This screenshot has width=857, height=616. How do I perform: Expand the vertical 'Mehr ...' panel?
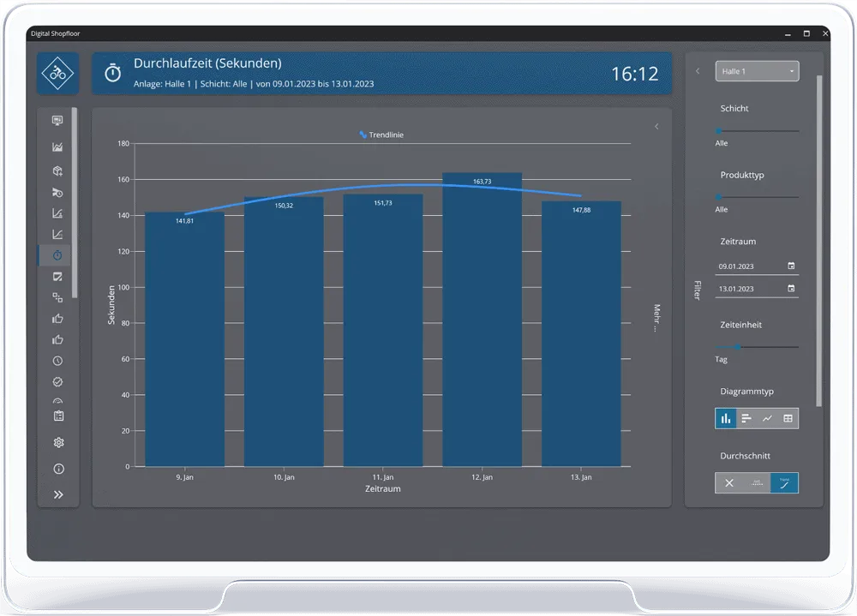[656, 318]
